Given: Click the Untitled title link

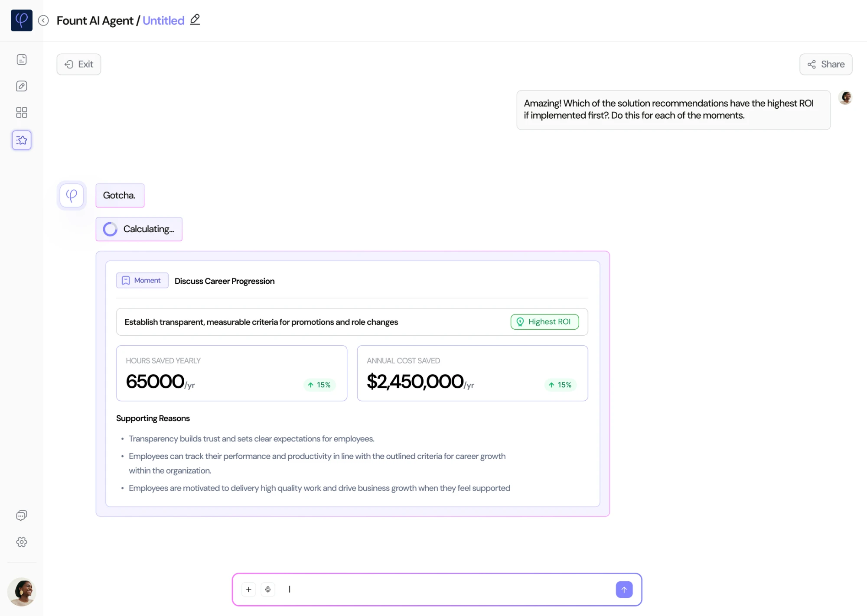Looking at the screenshot, I should tap(163, 20).
